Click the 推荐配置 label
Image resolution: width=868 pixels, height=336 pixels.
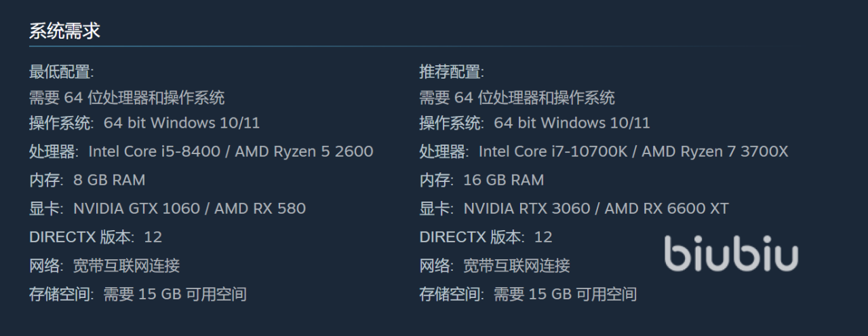click(452, 72)
